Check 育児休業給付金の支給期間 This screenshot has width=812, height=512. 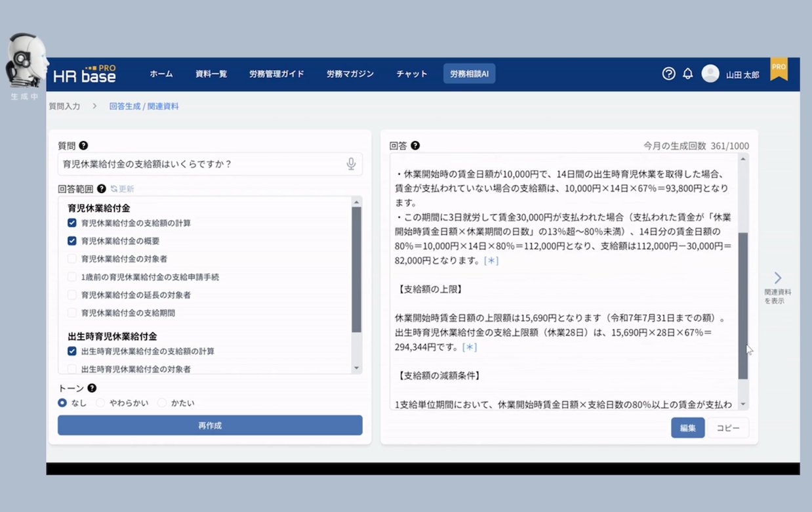pyautogui.click(x=72, y=313)
